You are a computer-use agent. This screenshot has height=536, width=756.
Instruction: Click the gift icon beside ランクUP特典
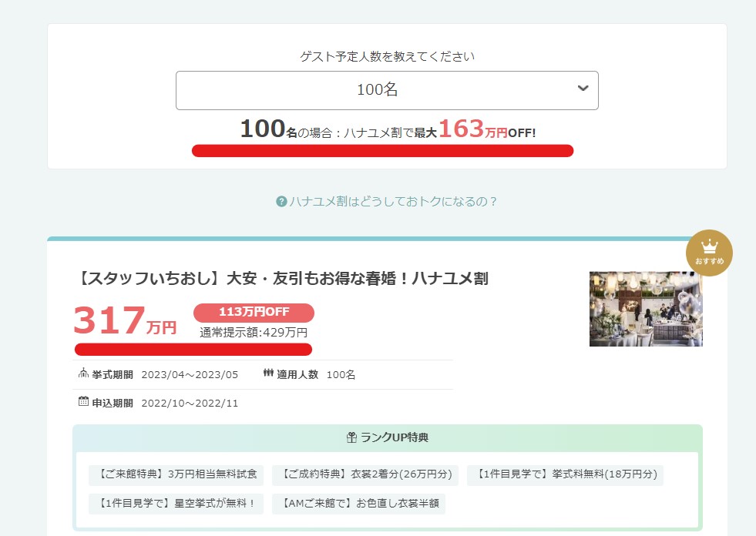click(351, 437)
